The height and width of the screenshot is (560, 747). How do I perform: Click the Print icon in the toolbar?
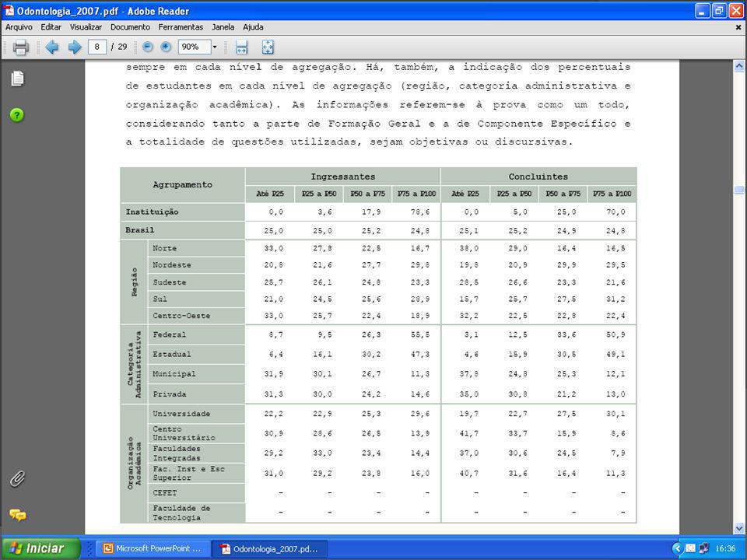pos(20,47)
